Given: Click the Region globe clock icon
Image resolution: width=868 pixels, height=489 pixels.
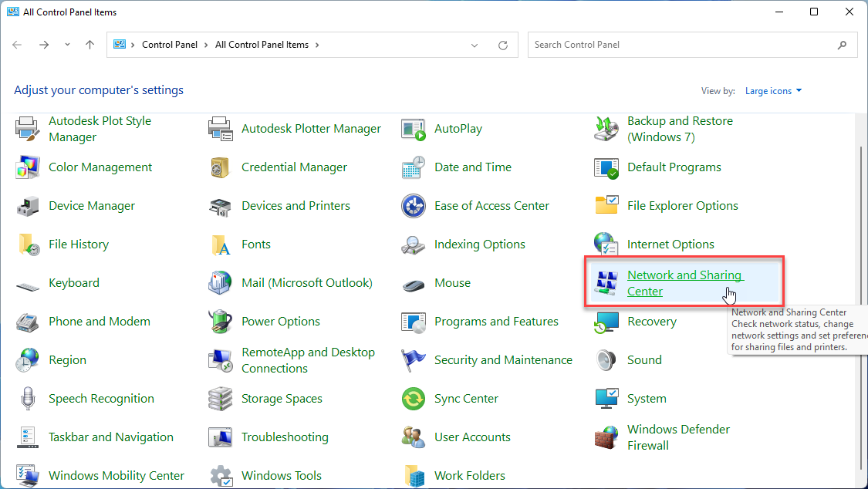Looking at the screenshot, I should [x=27, y=360].
